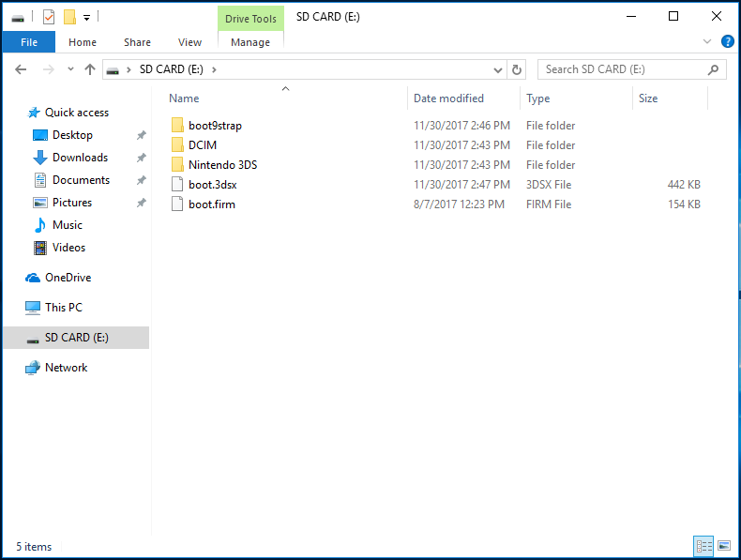
Task: Expand the ribbon with chevron arrow
Action: tap(707, 42)
